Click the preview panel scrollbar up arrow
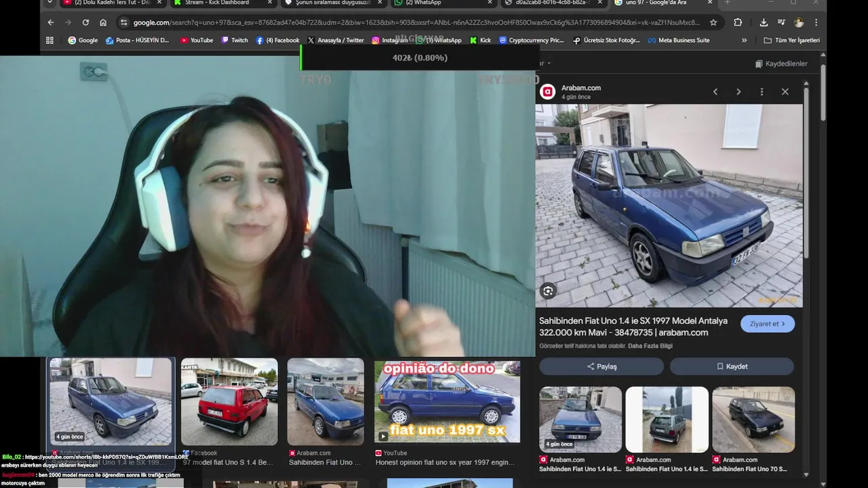 (x=806, y=84)
